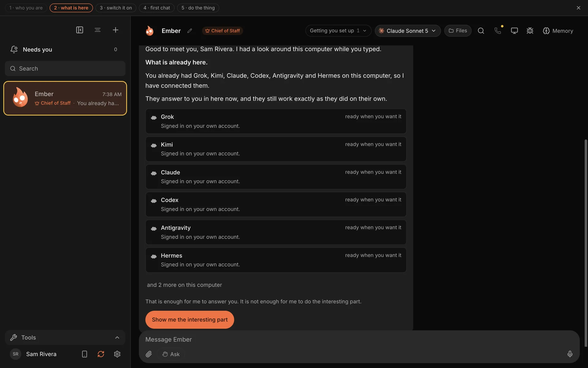Image resolution: width=588 pixels, height=368 pixels.
Task: Open the bug debug icon in header
Action: (530, 31)
